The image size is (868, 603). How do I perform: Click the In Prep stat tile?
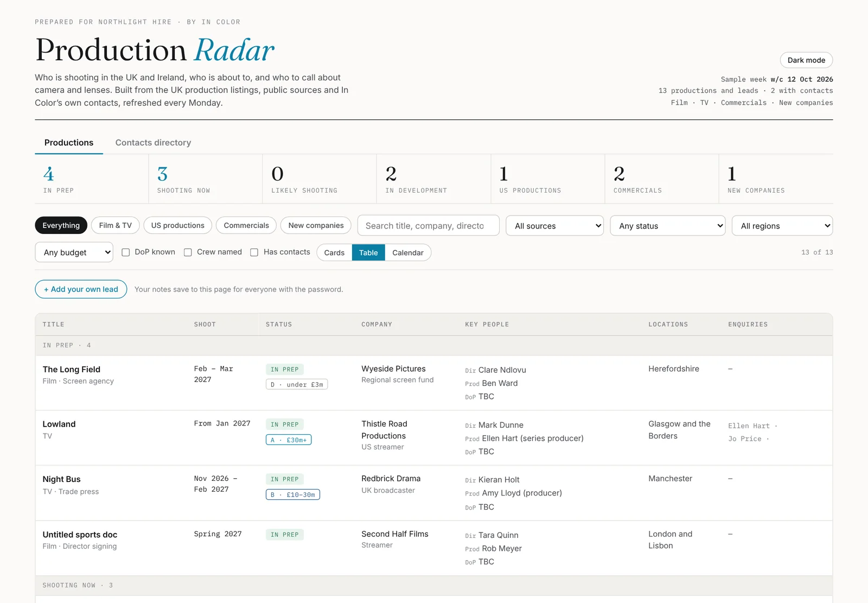tap(92, 179)
